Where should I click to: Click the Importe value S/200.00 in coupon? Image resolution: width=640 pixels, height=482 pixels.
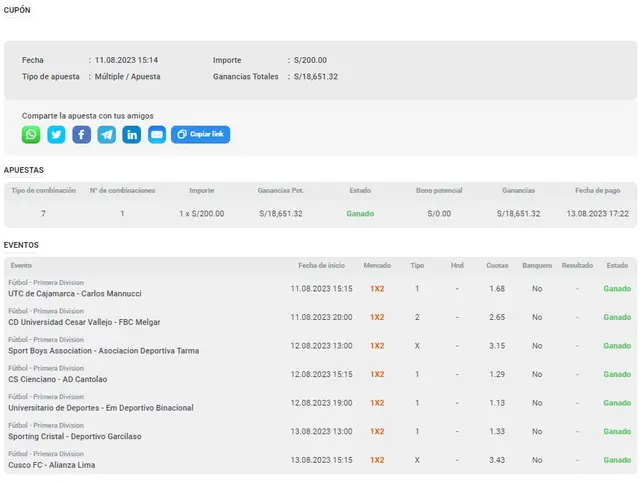310,60
